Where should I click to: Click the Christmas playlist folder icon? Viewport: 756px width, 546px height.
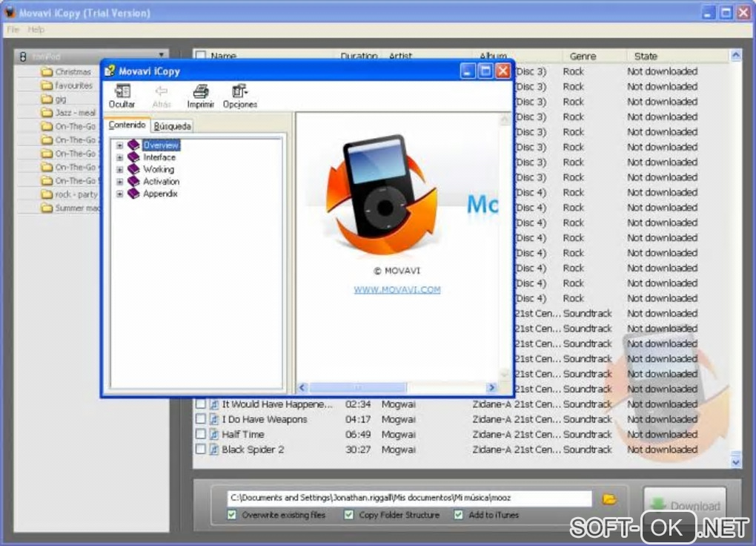pyautogui.click(x=47, y=72)
